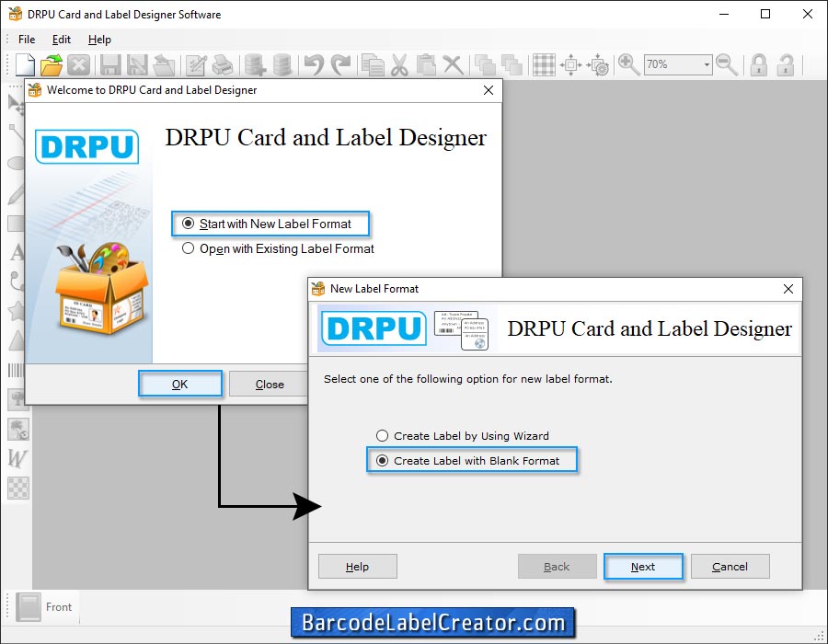Select Open with Existing Label Format option
Viewport: 828px width, 644px height.
[278, 248]
